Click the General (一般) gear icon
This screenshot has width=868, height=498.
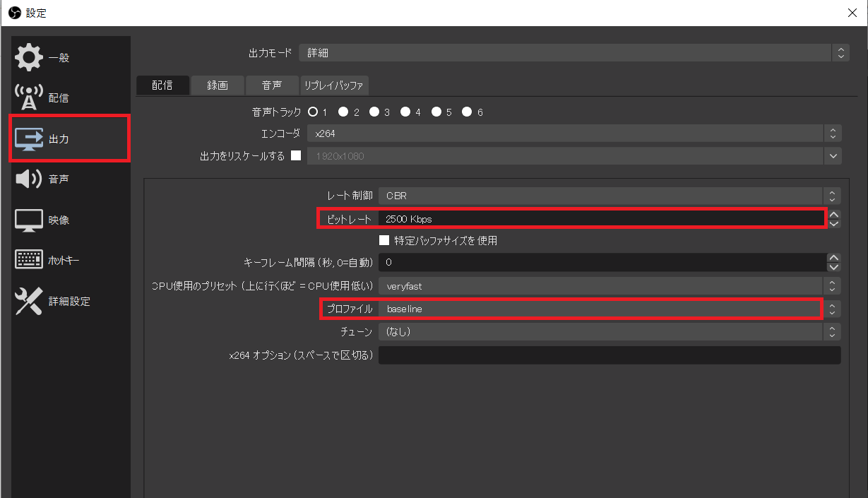tap(29, 58)
